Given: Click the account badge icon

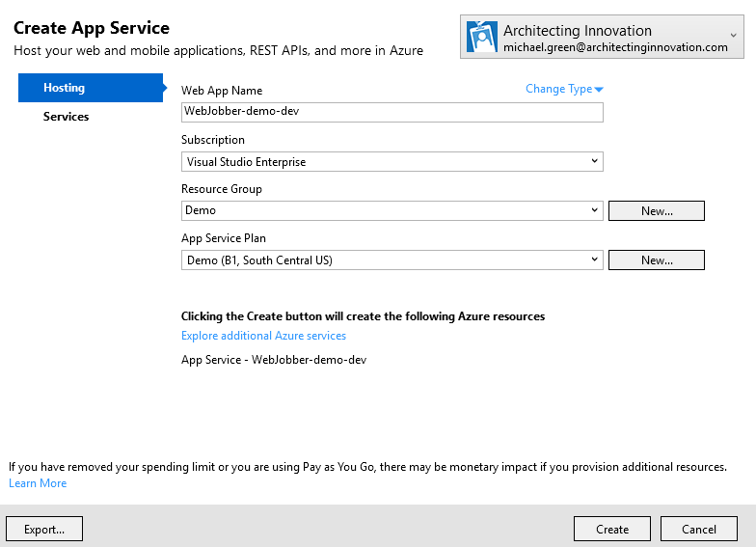Looking at the screenshot, I should pyautogui.click(x=482, y=37).
